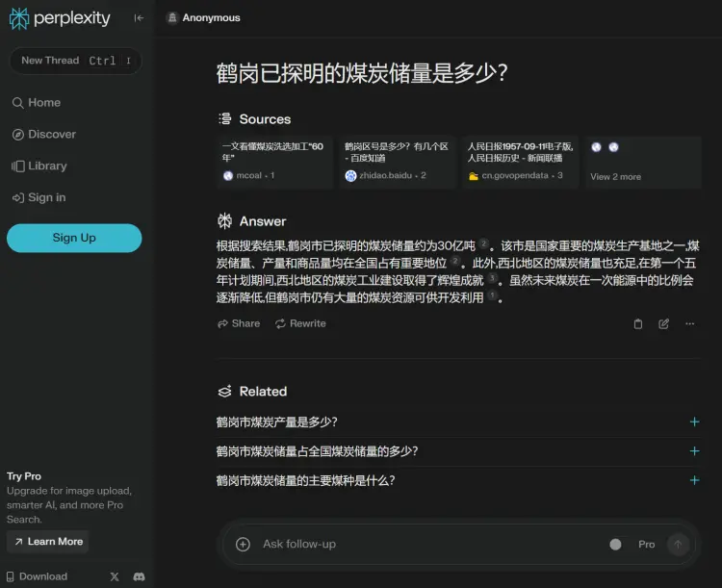This screenshot has width=722, height=588.
Task: Click the Anonymous username label
Action: pyautogui.click(x=212, y=17)
